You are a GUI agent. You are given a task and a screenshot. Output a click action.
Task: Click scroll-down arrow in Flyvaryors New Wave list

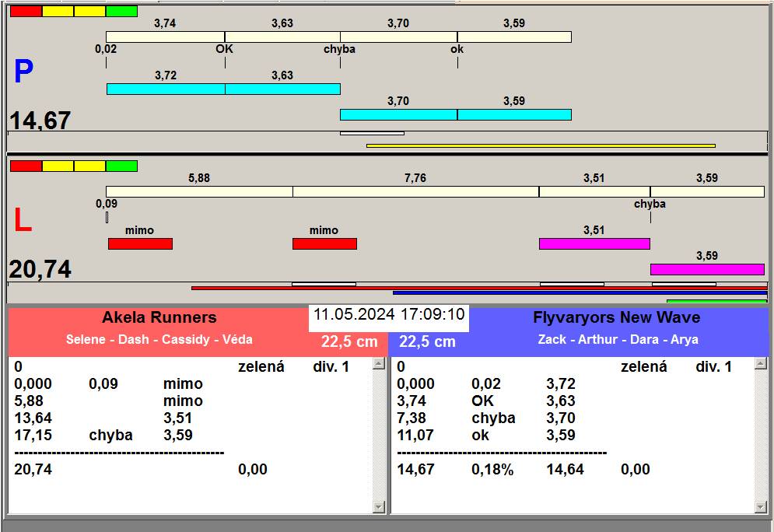point(762,507)
